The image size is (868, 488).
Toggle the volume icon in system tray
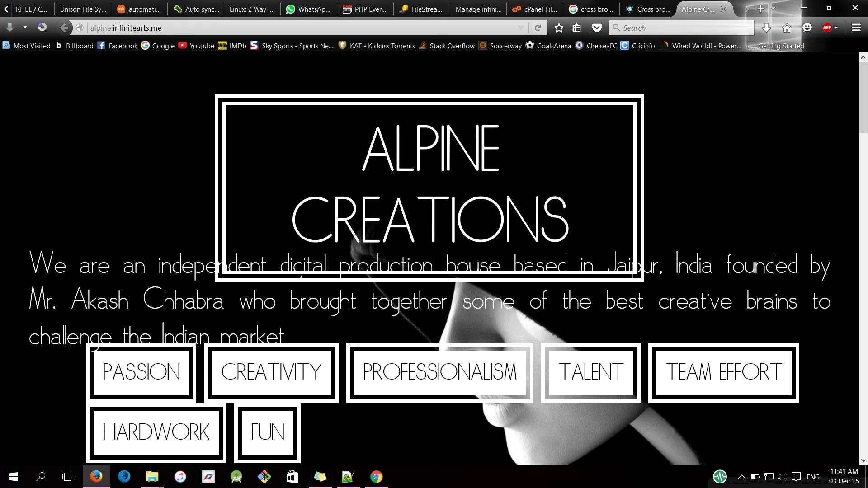click(782, 477)
